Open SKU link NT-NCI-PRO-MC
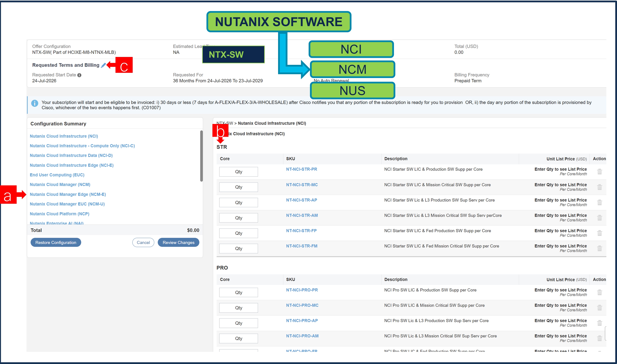Image resolution: width=617 pixels, height=364 pixels. [302, 305]
